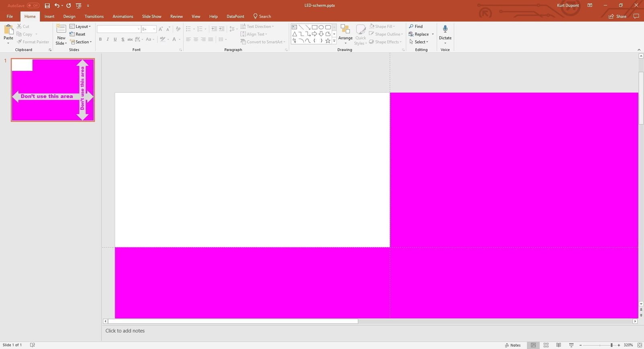Click fit slide to window icon
644x349 pixels.
(x=640, y=345)
